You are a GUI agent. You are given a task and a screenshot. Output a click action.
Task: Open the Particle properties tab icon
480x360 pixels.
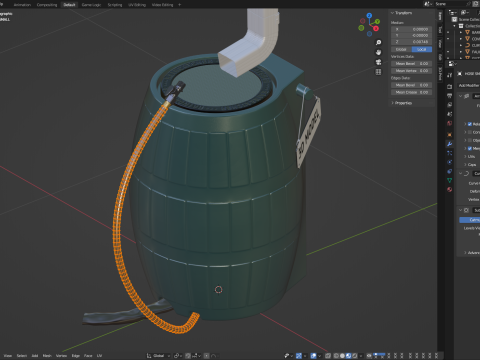point(450,153)
